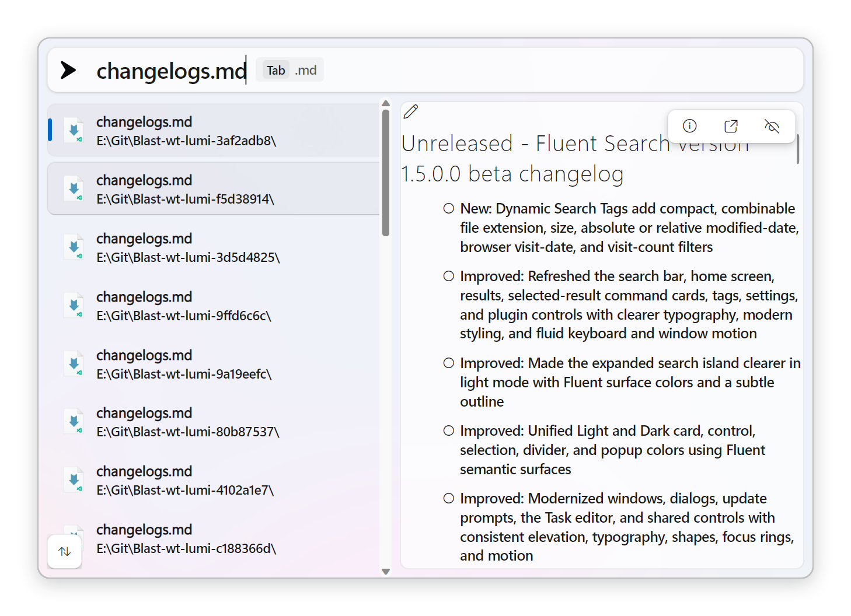The width and height of the screenshot is (851, 616).
Task: Select changelogs.md in Blast-wt-lumi-3d5d4825
Action: click(x=214, y=247)
